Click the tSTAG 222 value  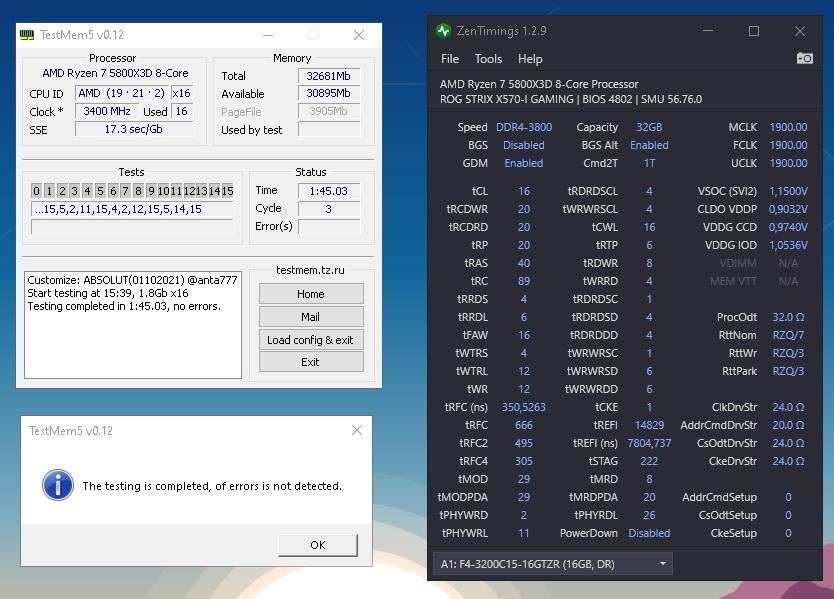(649, 461)
